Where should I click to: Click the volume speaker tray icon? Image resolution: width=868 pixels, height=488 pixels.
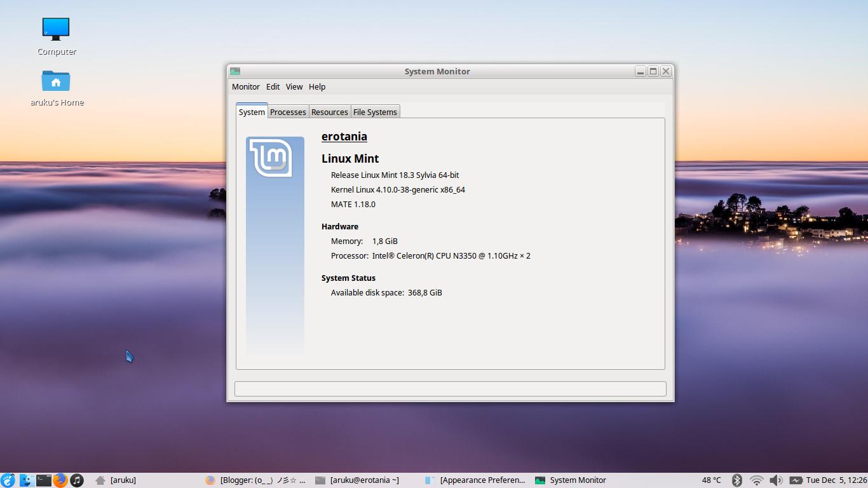point(775,480)
